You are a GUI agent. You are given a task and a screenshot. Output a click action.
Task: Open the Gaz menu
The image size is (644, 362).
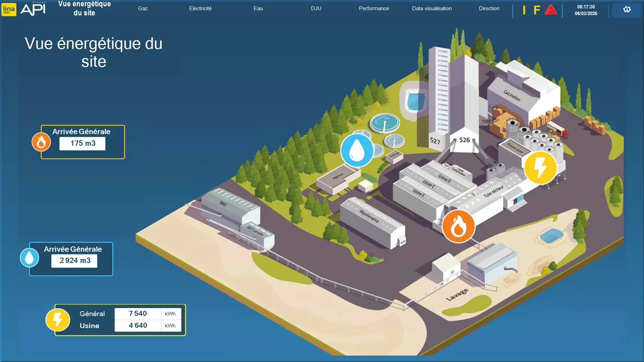coord(143,8)
